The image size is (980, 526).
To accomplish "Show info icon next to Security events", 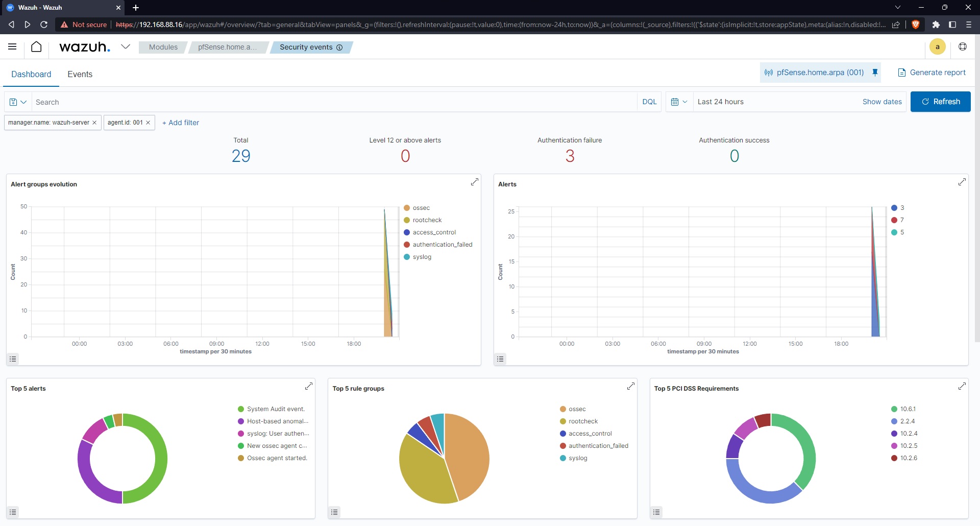I will (x=339, y=47).
